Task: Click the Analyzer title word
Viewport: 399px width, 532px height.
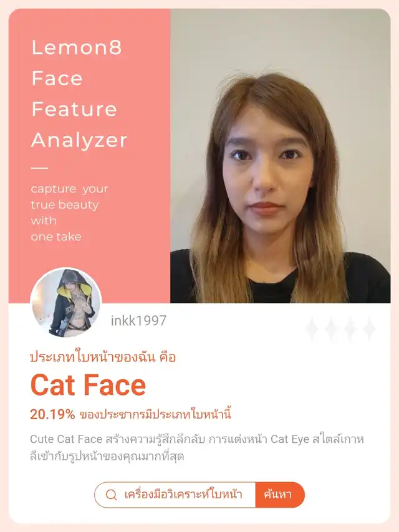Action: [79, 140]
